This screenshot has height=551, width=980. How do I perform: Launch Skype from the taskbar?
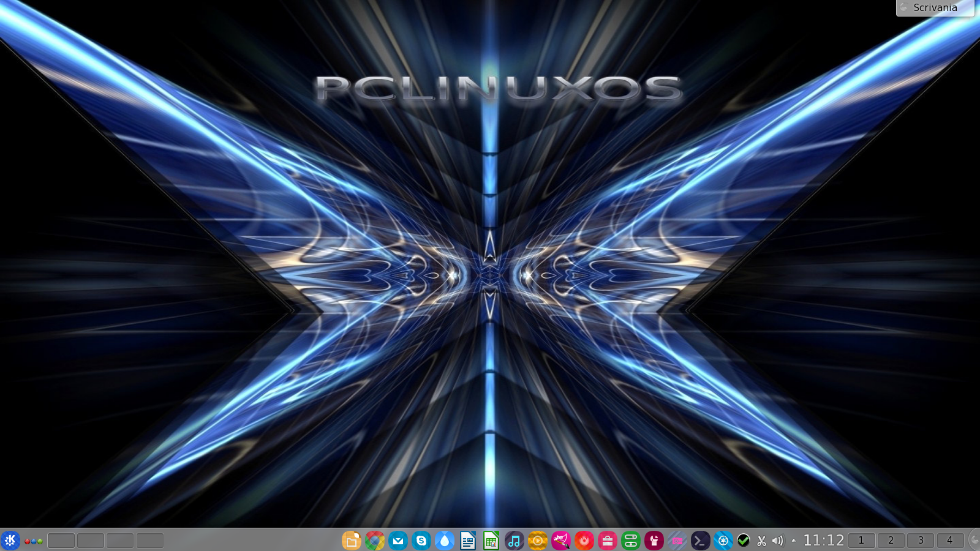click(x=421, y=541)
